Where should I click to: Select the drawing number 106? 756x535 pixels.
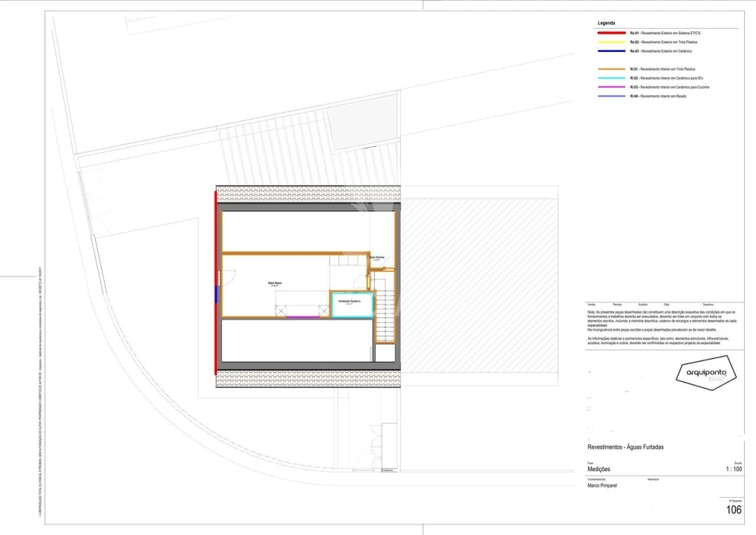coord(733,510)
